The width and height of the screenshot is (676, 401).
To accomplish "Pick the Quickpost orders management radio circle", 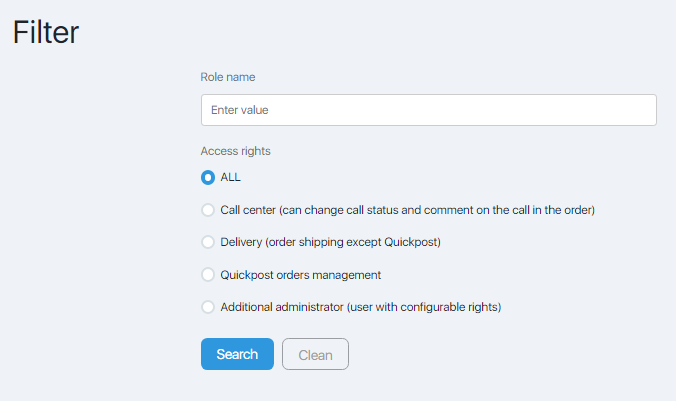I will [x=208, y=275].
